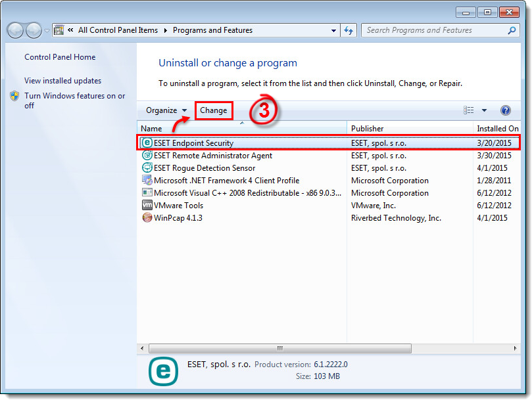This screenshot has height=400, width=532.
Task: Click the Riverbed Technology, Inc. publisher cell
Action: (396, 217)
